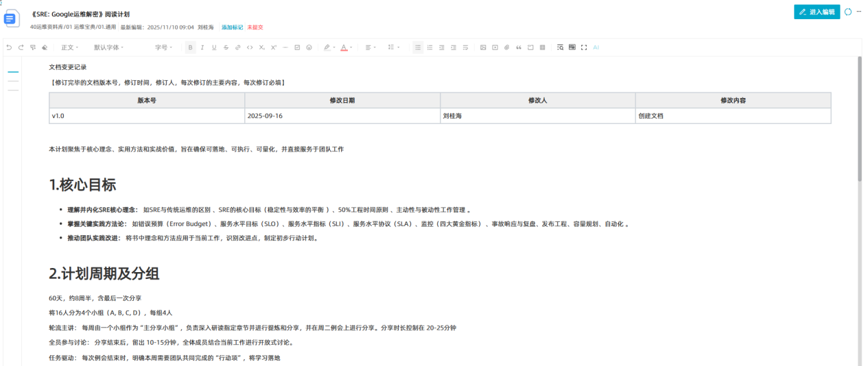Click the clear formatting eraser icon
The width and height of the screenshot is (868, 366).
[45, 47]
